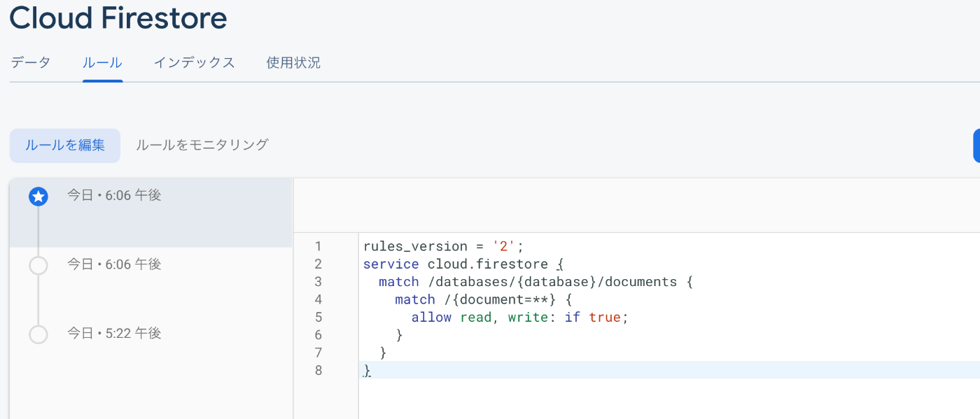
Task: Select the second 今日・6:06 午後 entry text
Action: (x=114, y=264)
